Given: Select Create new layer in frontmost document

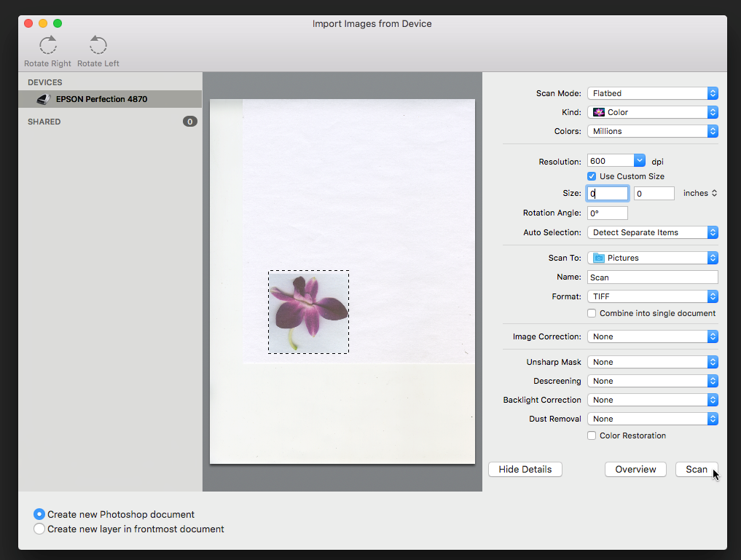Looking at the screenshot, I should point(39,529).
